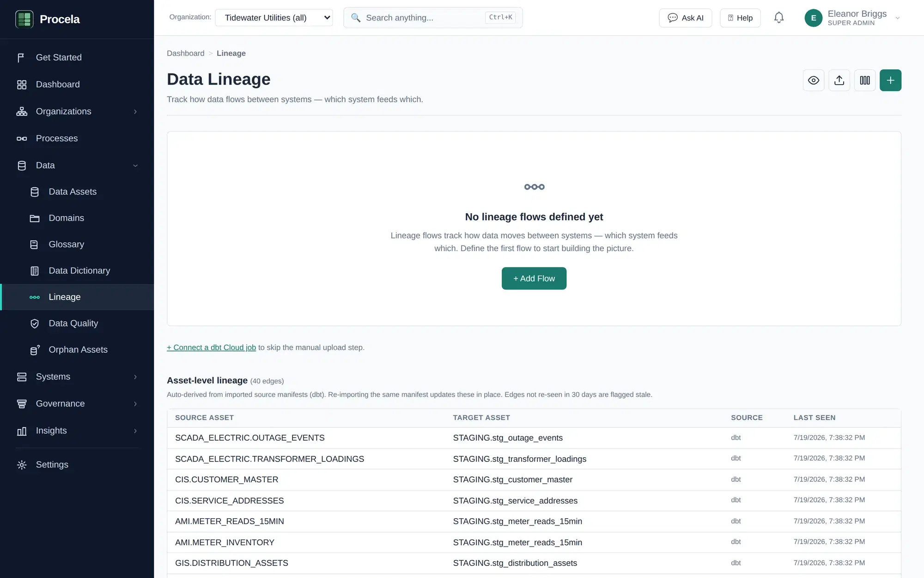Click STAGING.stg_service_addresses cell

[x=515, y=501]
